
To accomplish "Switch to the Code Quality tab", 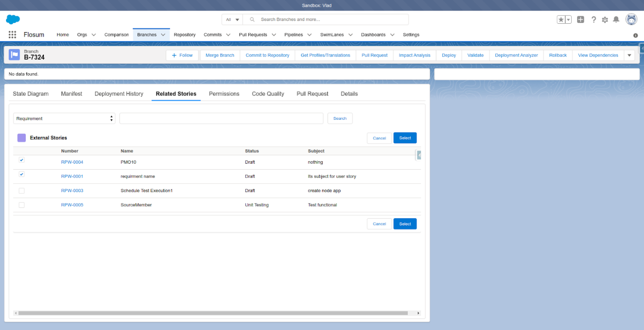I will coord(268,94).
